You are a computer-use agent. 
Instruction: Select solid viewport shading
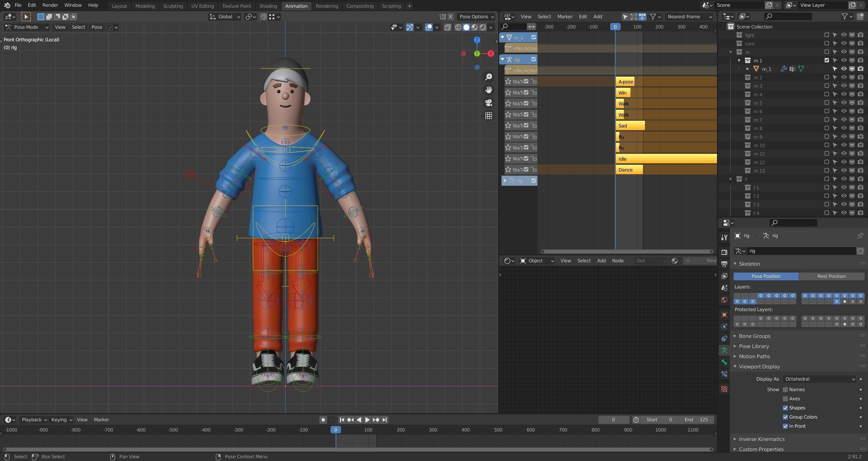[466, 27]
